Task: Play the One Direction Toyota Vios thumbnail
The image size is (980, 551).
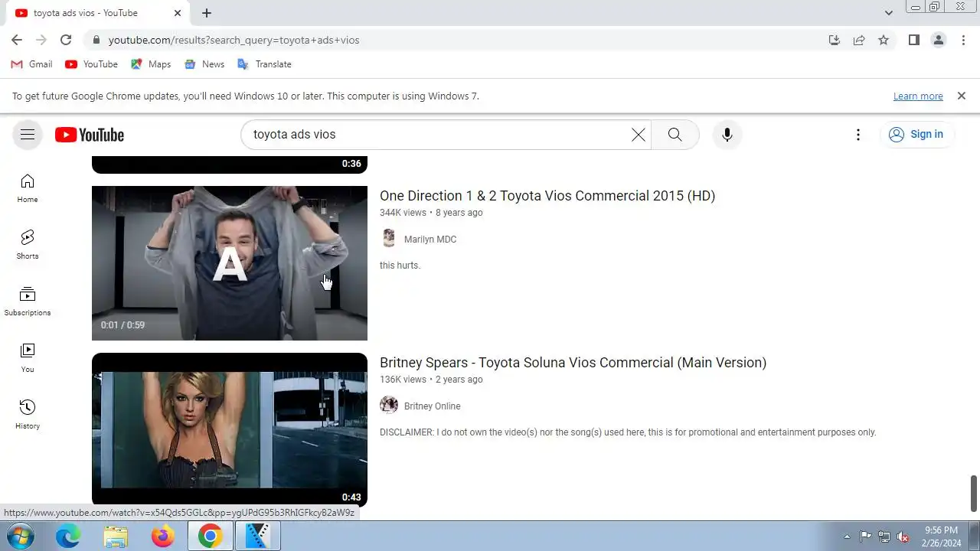Action: pyautogui.click(x=230, y=263)
